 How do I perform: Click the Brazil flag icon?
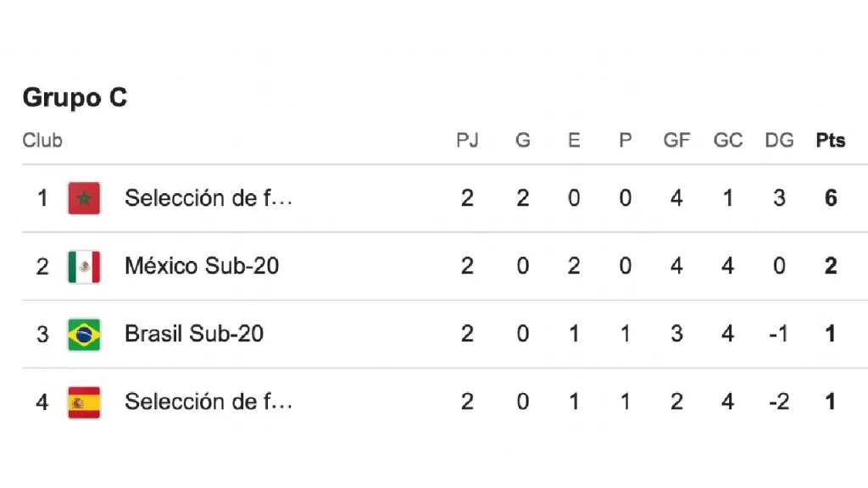click(84, 334)
